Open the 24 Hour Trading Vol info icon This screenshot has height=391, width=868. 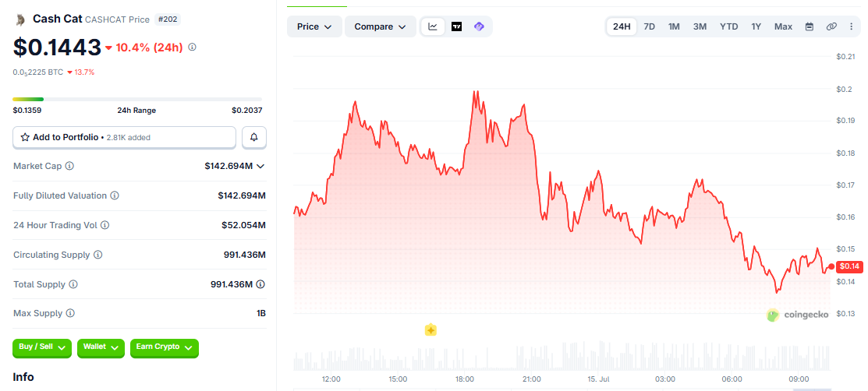105,225
